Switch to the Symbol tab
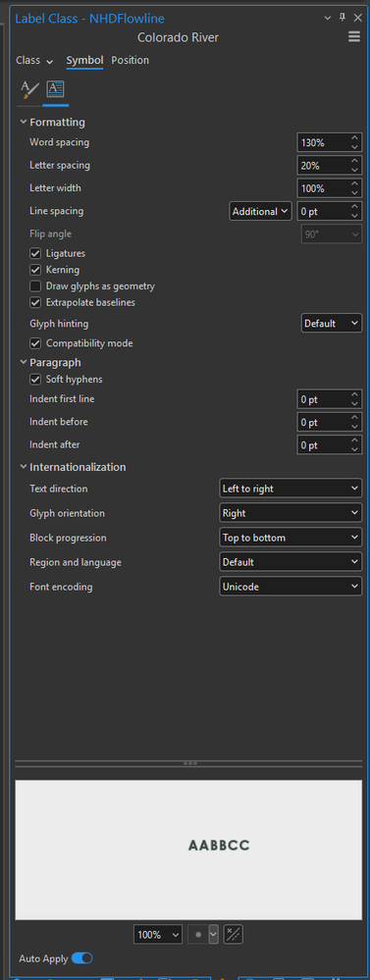Image resolution: width=370 pixels, height=980 pixels. (x=84, y=60)
